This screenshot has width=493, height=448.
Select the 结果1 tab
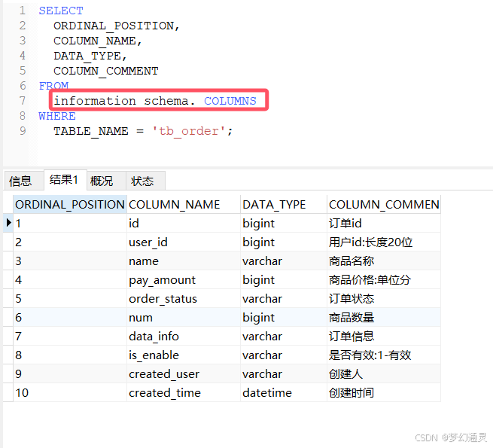tap(65, 180)
